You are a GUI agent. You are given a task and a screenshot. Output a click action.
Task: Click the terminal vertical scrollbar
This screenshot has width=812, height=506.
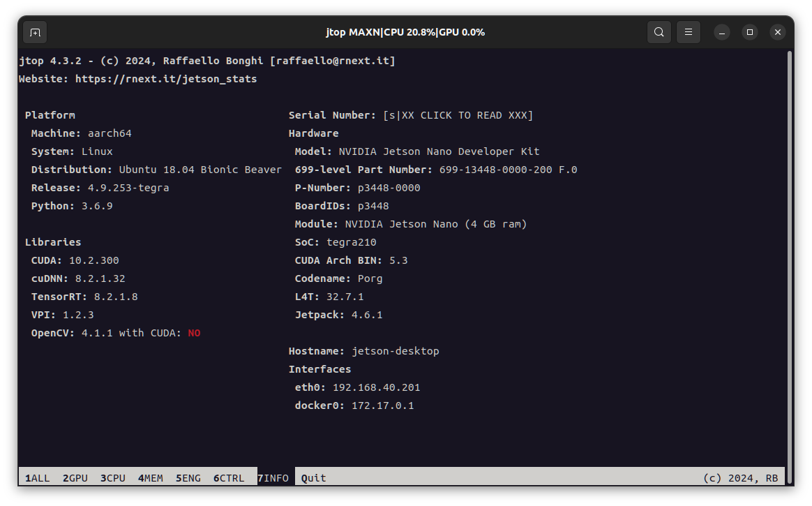click(x=789, y=267)
